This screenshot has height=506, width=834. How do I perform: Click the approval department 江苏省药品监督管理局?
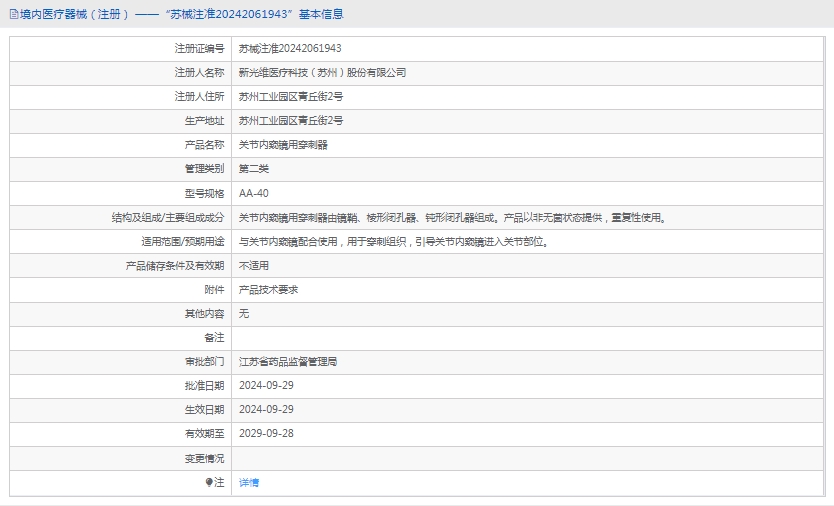point(288,361)
